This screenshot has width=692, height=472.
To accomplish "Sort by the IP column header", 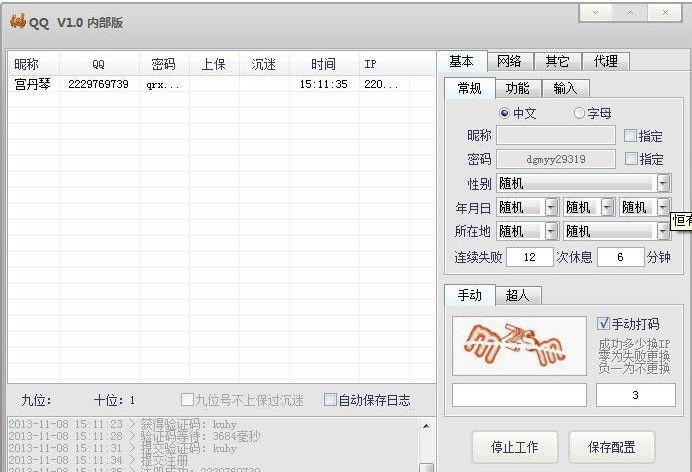I will 384,64.
